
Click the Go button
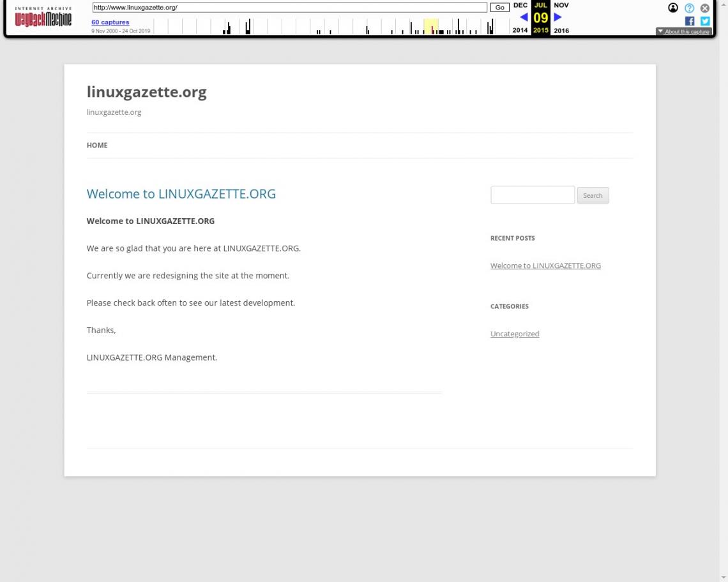click(x=499, y=8)
